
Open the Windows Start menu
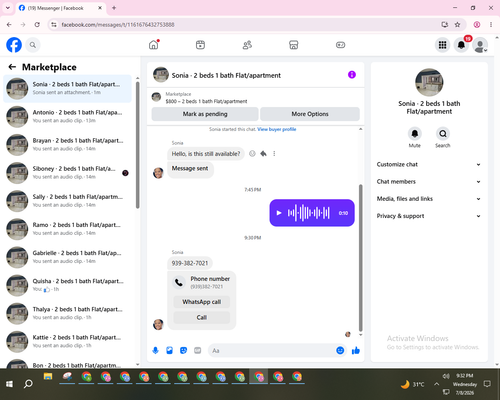coord(9,384)
